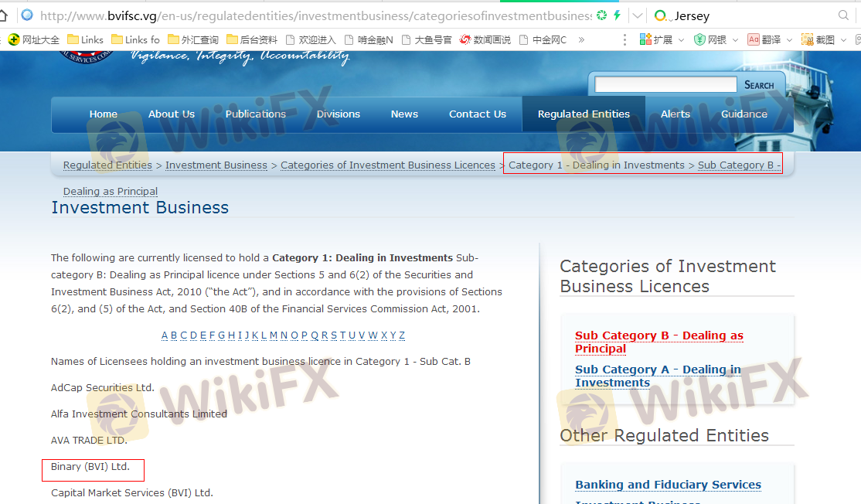The image size is (861, 504).
Task: Open the 网址大全 bookmark
Action: pyautogui.click(x=34, y=39)
